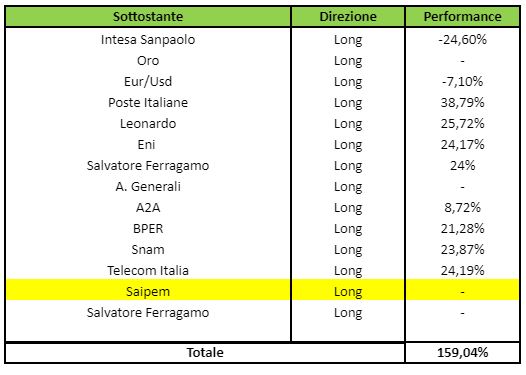526x375 pixels.
Task: Click the A2A 8,72% performance value
Action: [462, 208]
